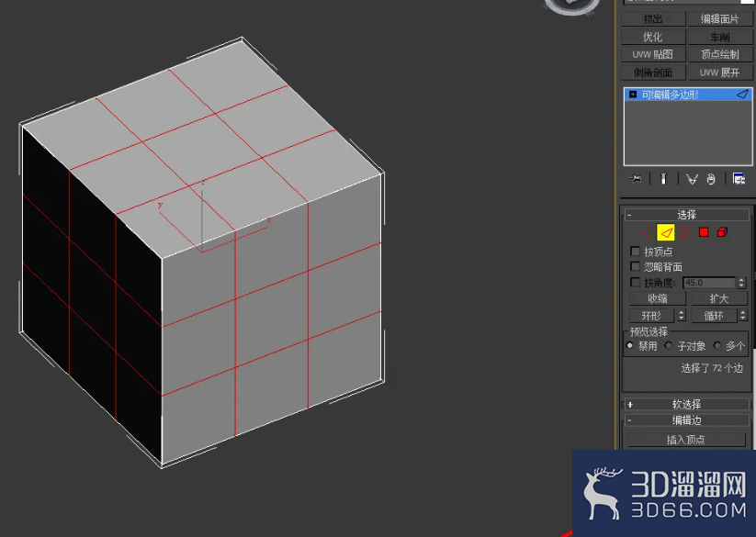Select the 多个 preview radio button
The width and height of the screenshot is (756, 537).
coord(717,346)
